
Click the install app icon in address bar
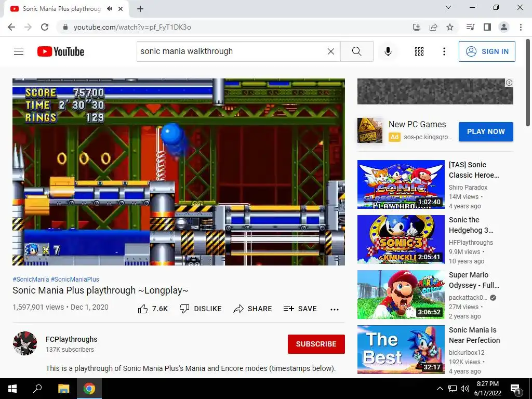tap(417, 27)
